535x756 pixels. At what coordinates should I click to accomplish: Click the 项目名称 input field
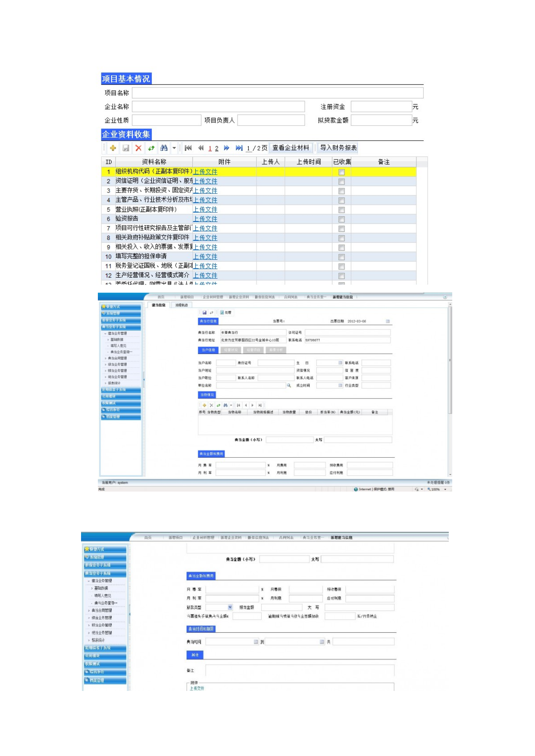[278, 93]
